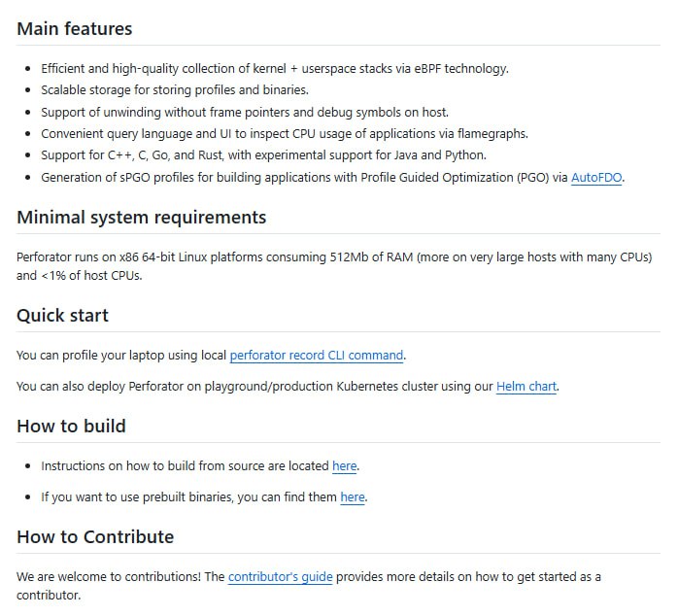Click the Scalable storage bullet point text
Viewport: 678px width, 616px height.
(174, 90)
